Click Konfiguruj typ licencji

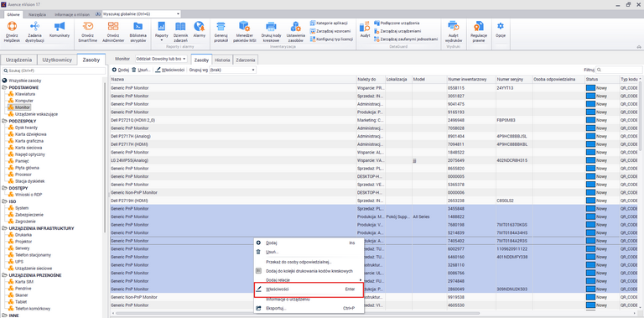tap(331, 39)
